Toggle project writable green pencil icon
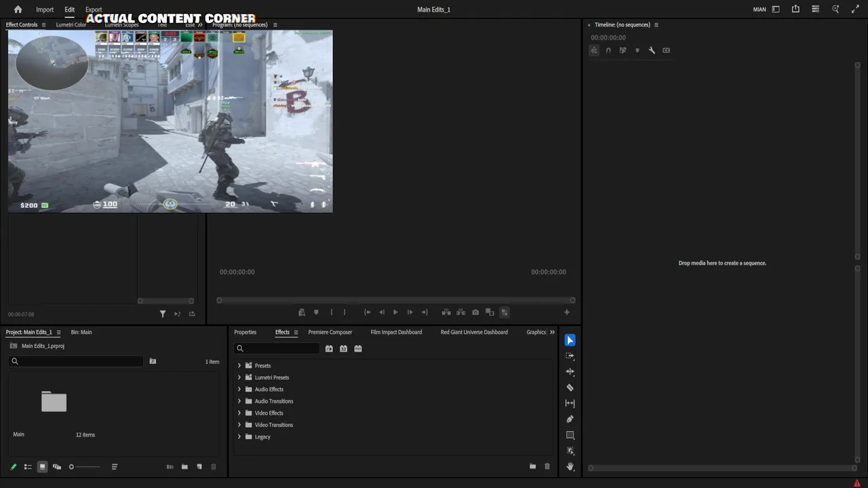Screen dimensions: 868x488 [x=13, y=467]
